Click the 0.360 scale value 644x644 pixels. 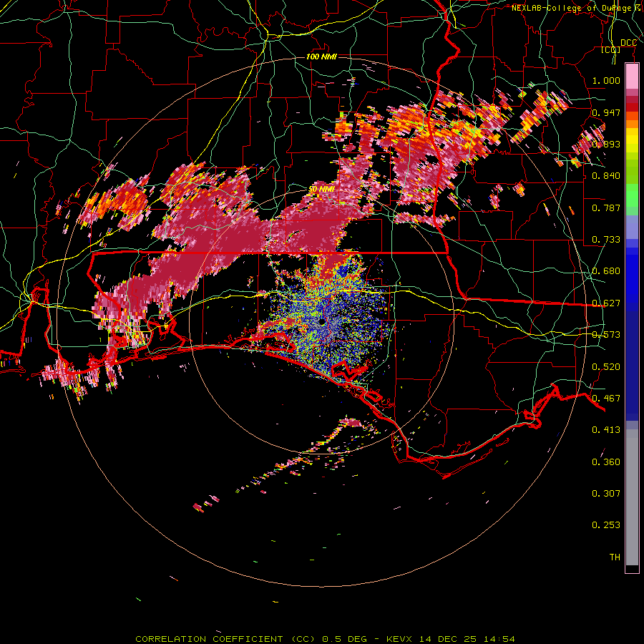(606, 462)
